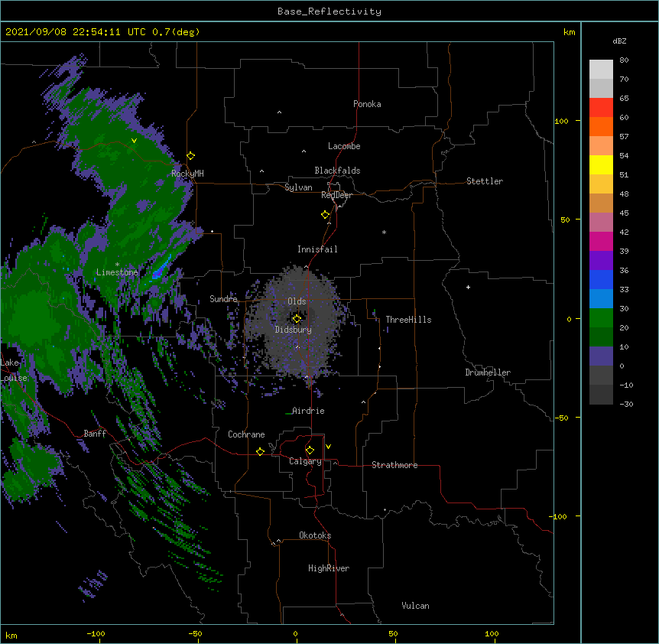
Task: Click the Airdrie city label
Action: 308,411
